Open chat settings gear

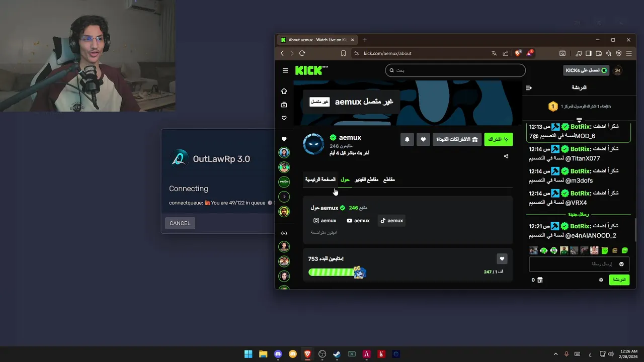tap(601, 280)
